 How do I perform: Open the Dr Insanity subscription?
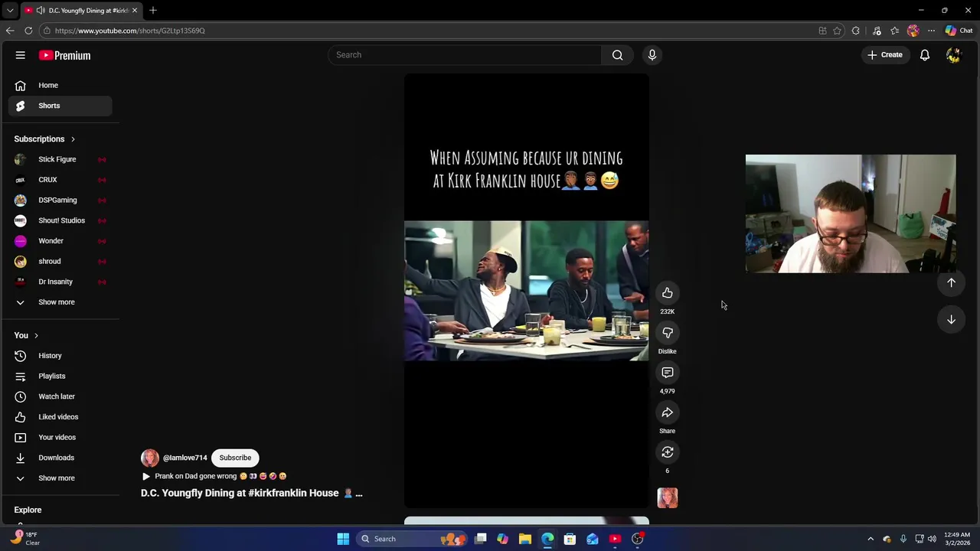tap(60, 282)
